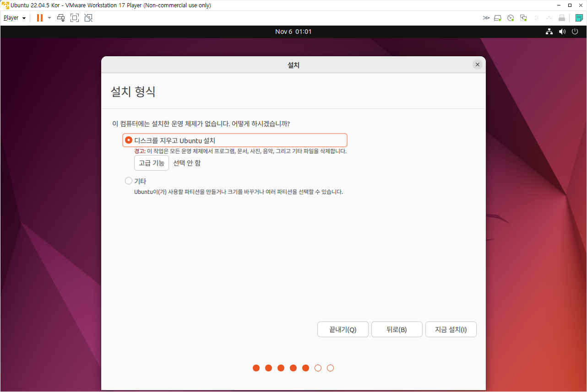Click the 끝내기(Q) button

point(343,329)
